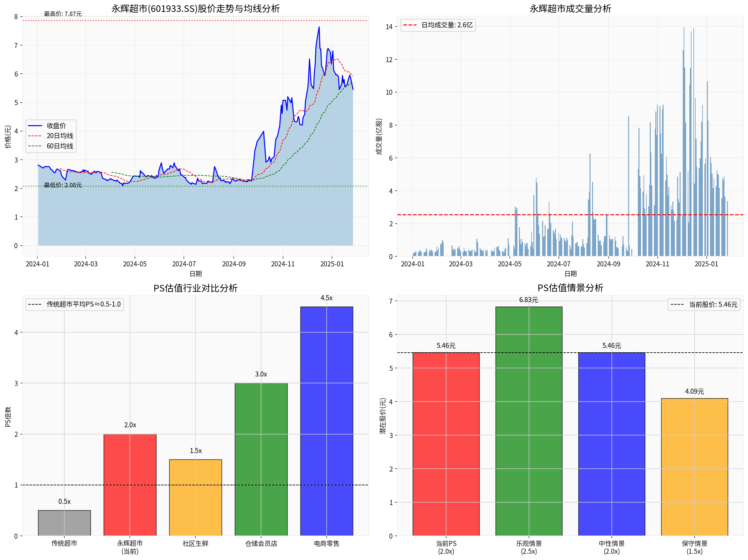Click the 传统超市平均PS legend box
Image resolution: width=748 pixels, height=560 pixels.
pyautogui.click(x=74, y=304)
